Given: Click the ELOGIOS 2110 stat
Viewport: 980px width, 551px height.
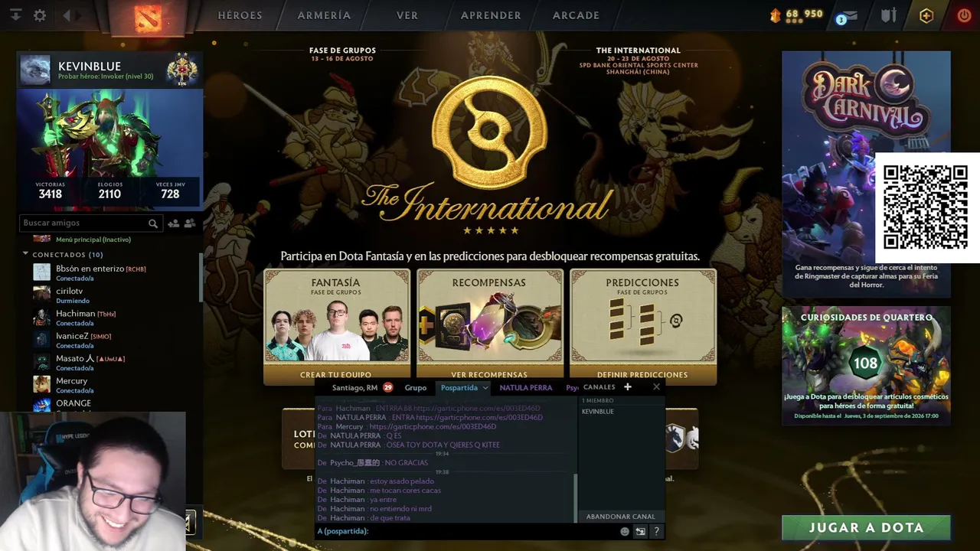Looking at the screenshot, I should point(109,191).
